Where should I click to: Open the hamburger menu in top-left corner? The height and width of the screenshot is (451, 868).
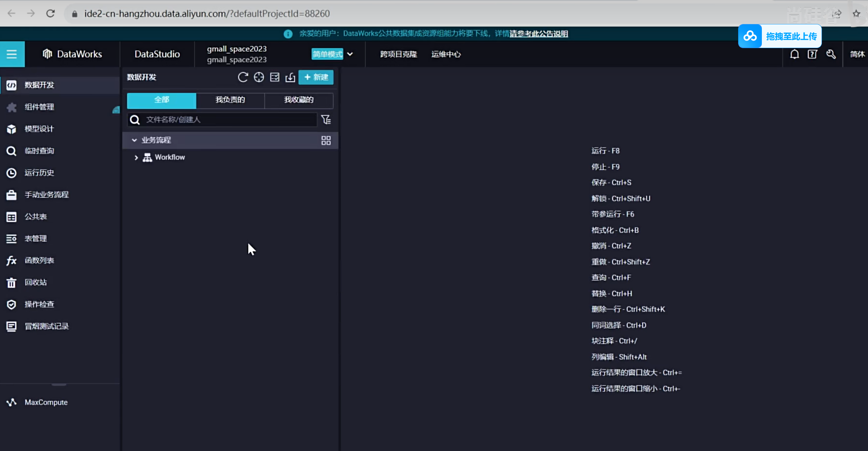click(x=12, y=54)
